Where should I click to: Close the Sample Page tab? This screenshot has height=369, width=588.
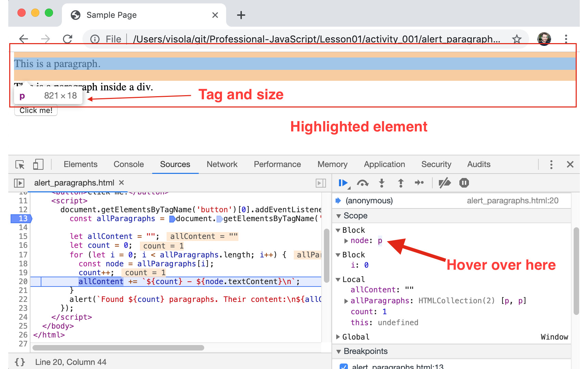click(x=215, y=15)
